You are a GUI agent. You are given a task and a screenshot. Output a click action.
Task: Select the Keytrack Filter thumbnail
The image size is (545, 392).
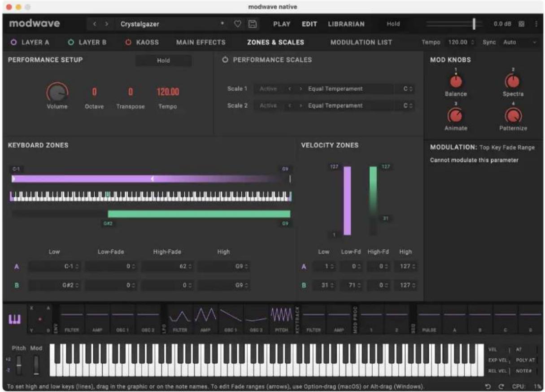[x=314, y=319]
